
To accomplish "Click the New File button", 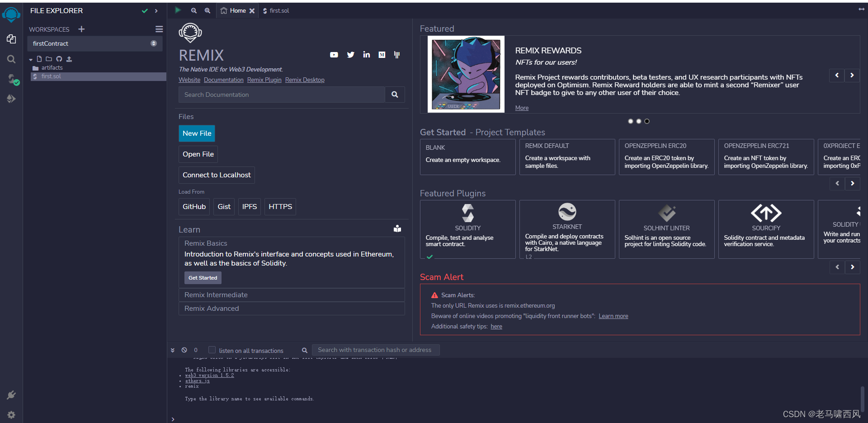I will click(197, 133).
